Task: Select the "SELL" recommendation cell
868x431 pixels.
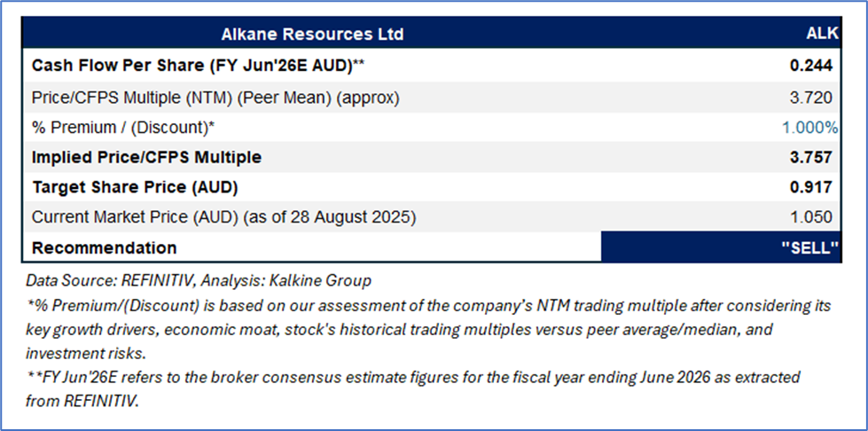Action: [809, 247]
